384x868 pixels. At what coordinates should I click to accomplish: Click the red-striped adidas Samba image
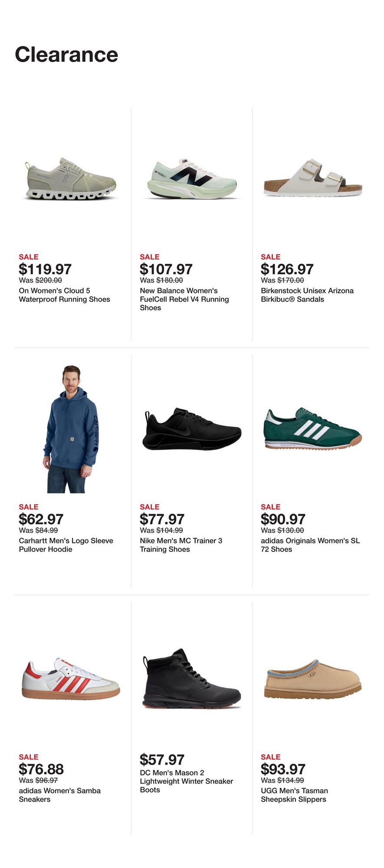pos(71,678)
